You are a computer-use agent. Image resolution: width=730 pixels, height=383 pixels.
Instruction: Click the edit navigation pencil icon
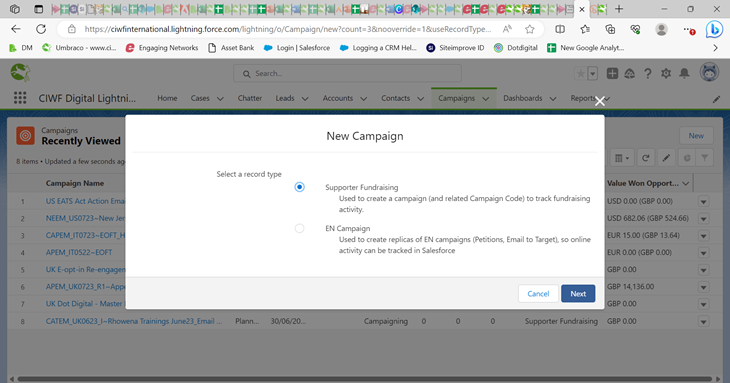[716, 99]
